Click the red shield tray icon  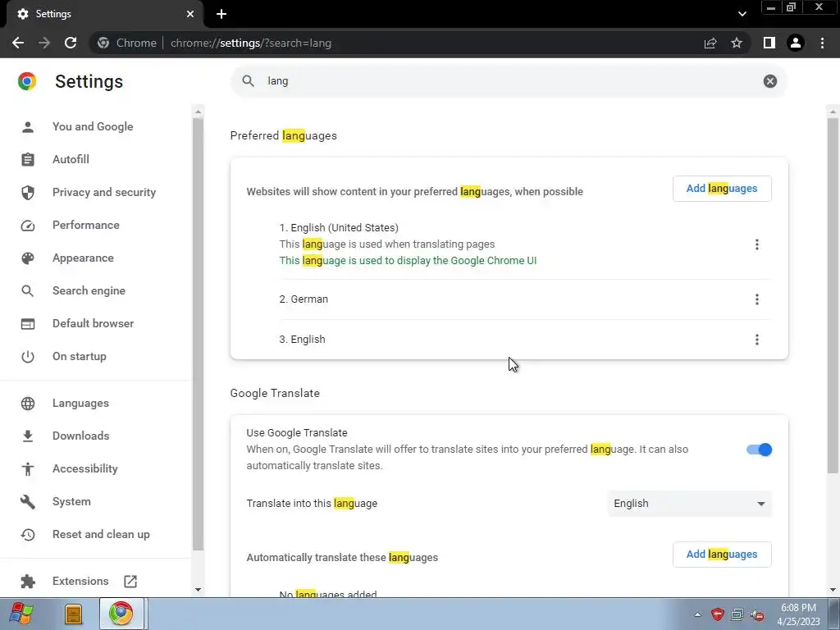coord(717,614)
